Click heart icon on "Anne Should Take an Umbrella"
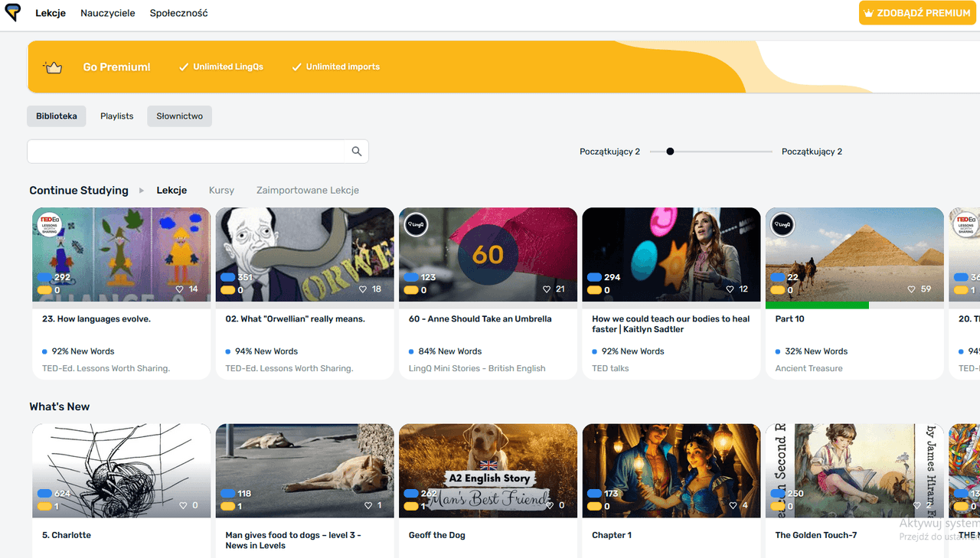 click(x=547, y=289)
